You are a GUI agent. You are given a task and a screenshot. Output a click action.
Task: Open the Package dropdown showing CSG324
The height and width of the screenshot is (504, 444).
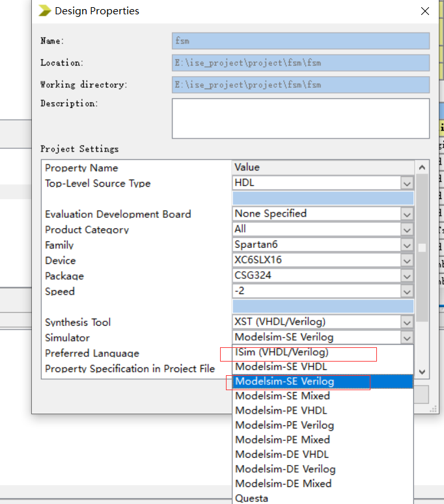(407, 276)
